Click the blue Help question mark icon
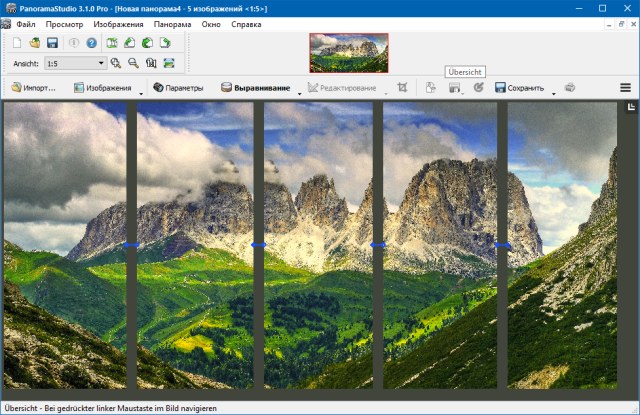The height and width of the screenshot is (415, 640). pyautogui.click(x=91, y=43)
